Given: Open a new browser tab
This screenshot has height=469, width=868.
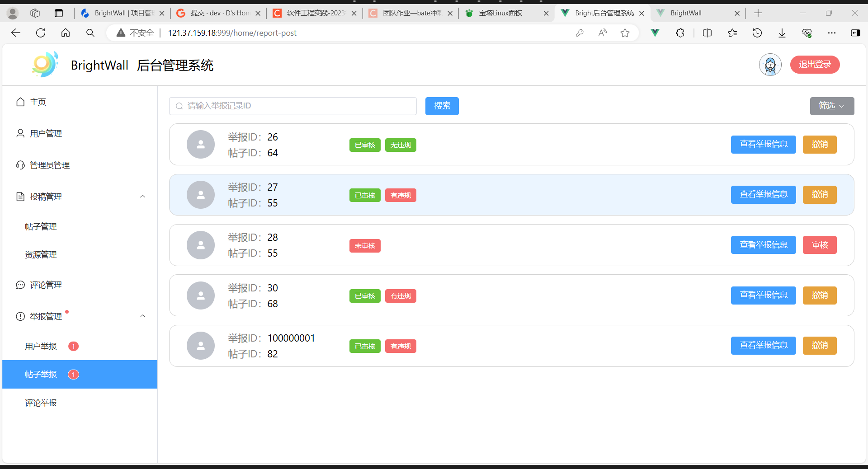Looking at the screenshot, I should 758,13.
